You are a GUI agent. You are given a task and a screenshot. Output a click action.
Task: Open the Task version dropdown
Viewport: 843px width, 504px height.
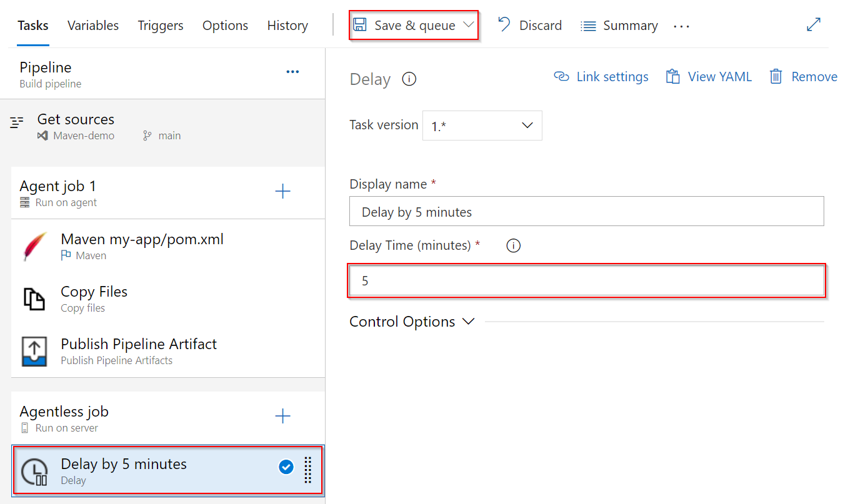[482, 126]
